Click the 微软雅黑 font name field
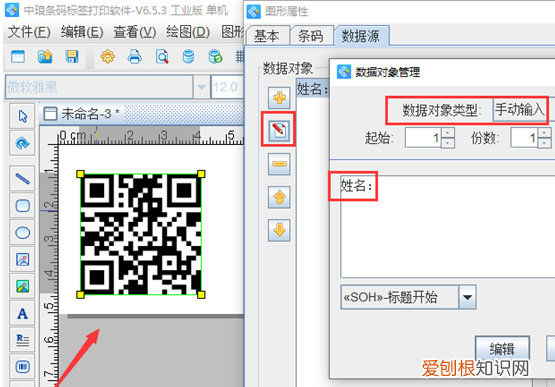 tap(99, 87)
